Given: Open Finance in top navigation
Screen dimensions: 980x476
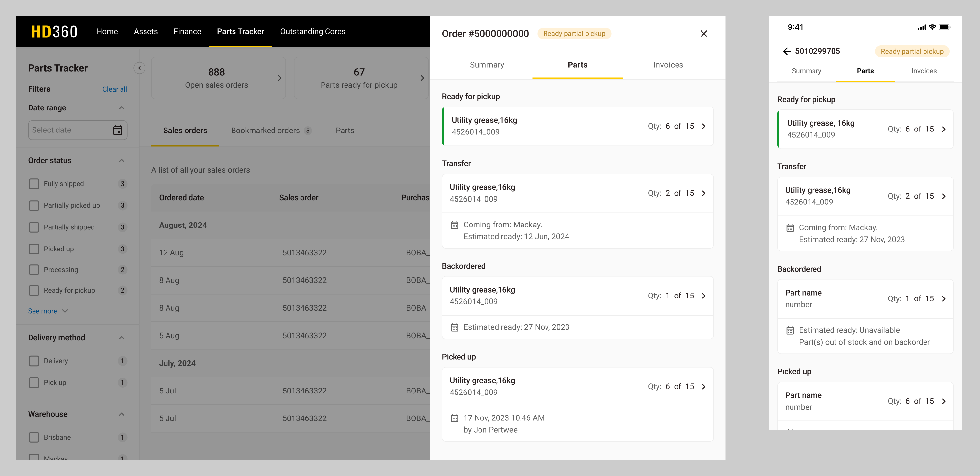Looking at the screenshot, I should pos(187,32).
